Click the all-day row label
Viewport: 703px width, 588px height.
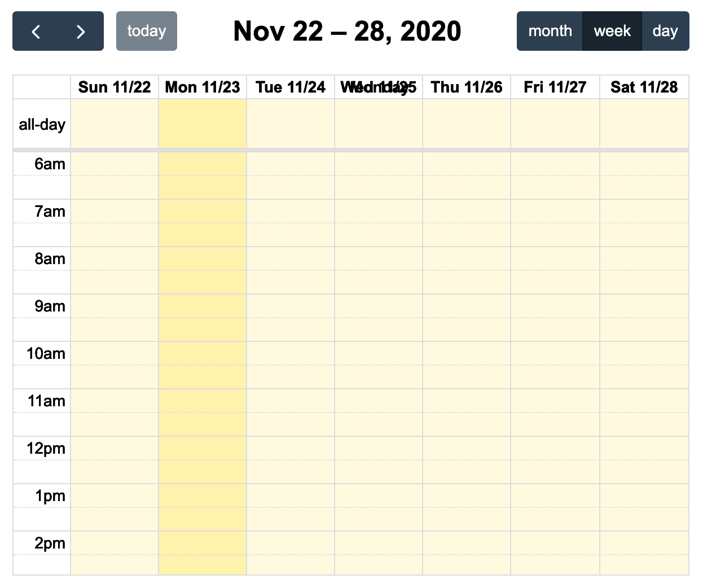41,125
